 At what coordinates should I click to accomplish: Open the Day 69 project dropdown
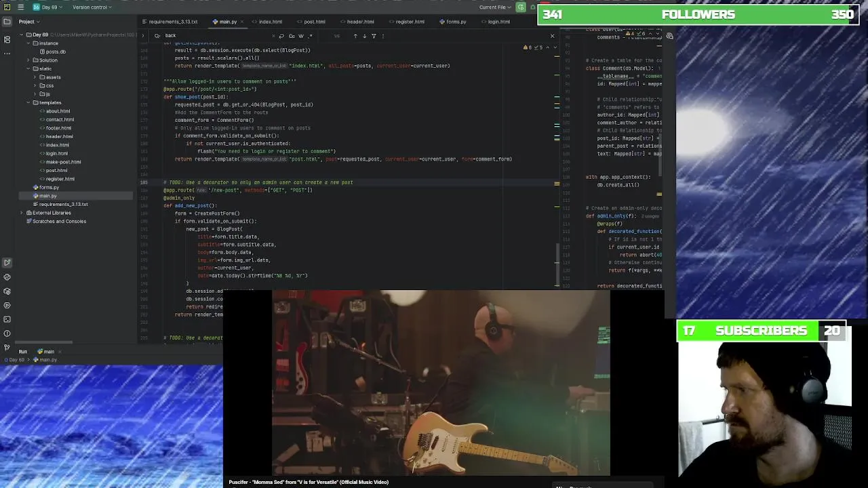click(x=52, y=7)
